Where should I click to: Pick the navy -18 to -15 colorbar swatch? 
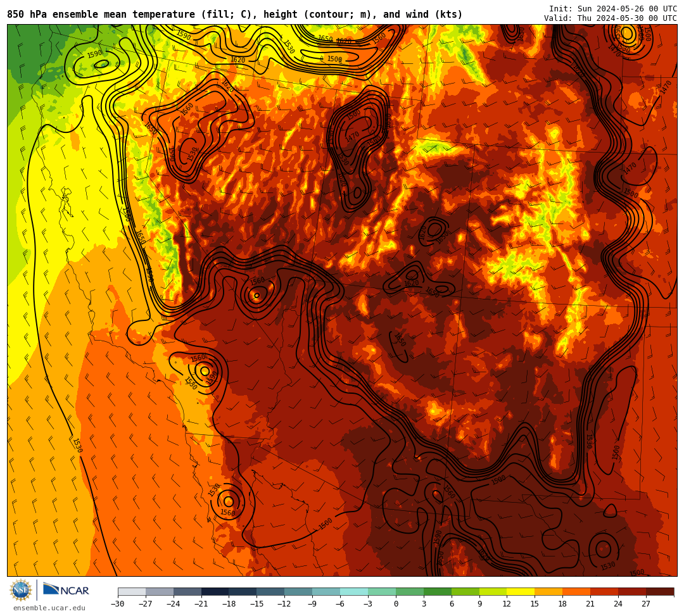(243, 591)
